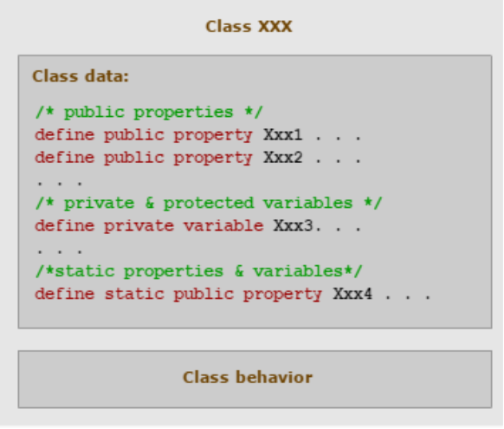Select the define private variable line
Viewport: 504px width, 429px height.
click(x=198, y=225)
